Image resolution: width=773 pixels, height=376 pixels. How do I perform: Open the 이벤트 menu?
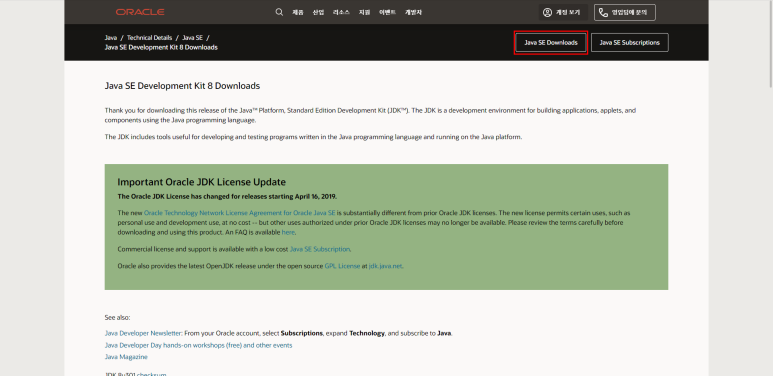(387, 12)
